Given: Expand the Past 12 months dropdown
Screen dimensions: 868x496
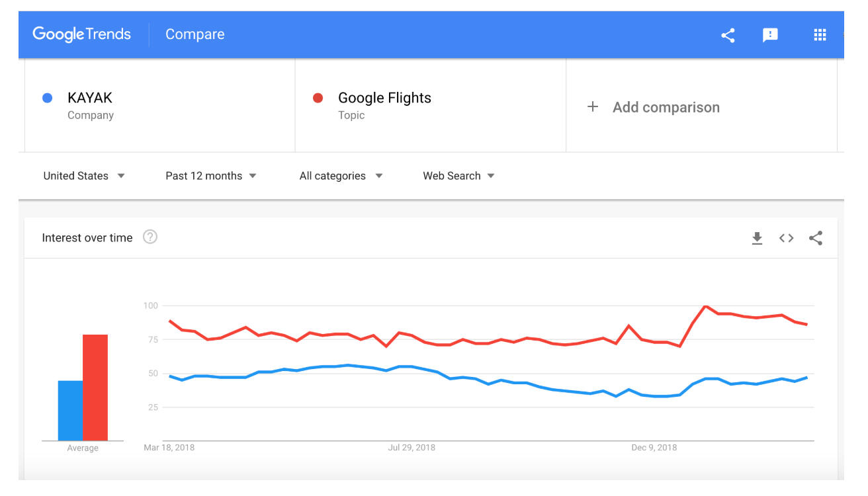Looking at the screenshot, I should (211, 176).
